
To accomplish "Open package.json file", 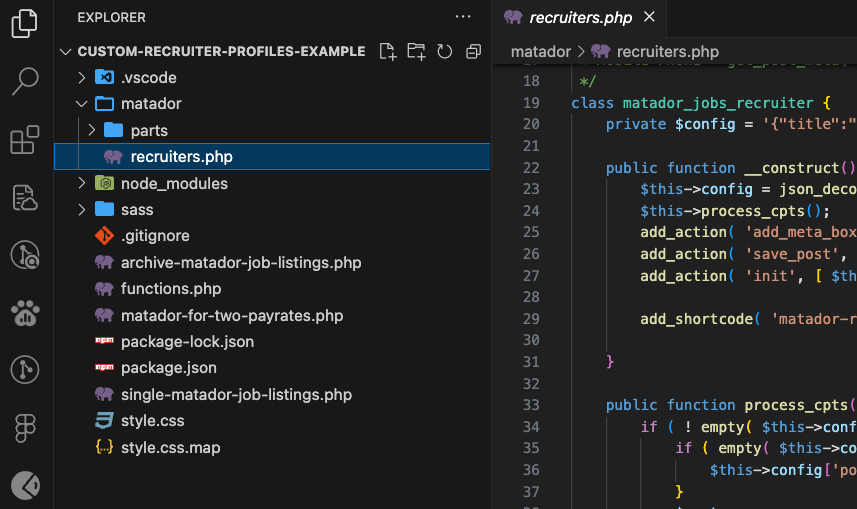I will [168, 368].
